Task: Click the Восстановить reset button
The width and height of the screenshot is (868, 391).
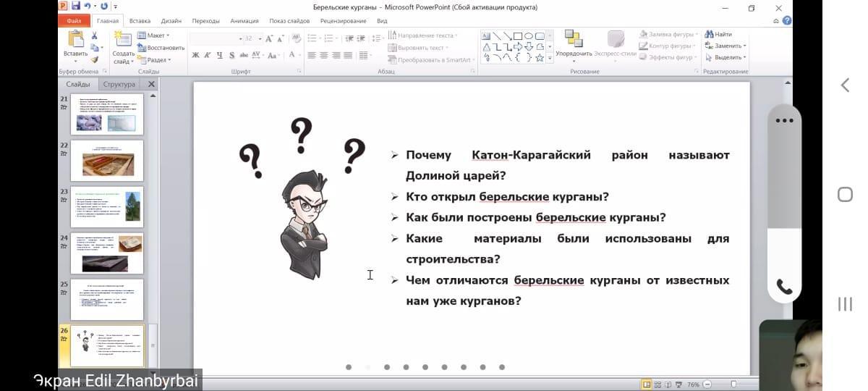Action: [x=161, y=48]
